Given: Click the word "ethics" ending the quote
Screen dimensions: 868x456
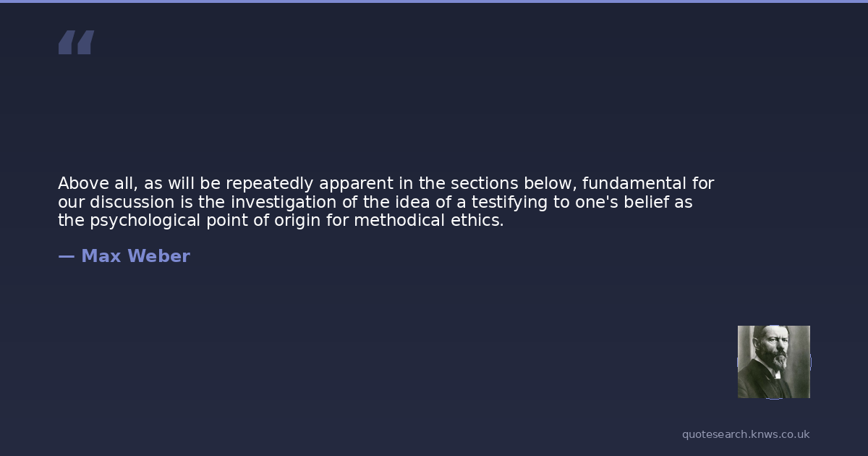Looking at the screenshot, I should (x=481, y=221).
